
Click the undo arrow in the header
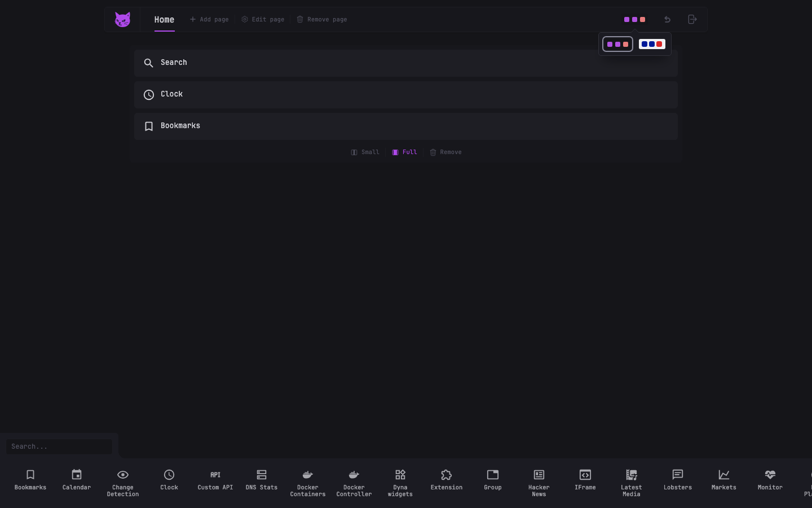pyautogui.click(x=667, y=20)
